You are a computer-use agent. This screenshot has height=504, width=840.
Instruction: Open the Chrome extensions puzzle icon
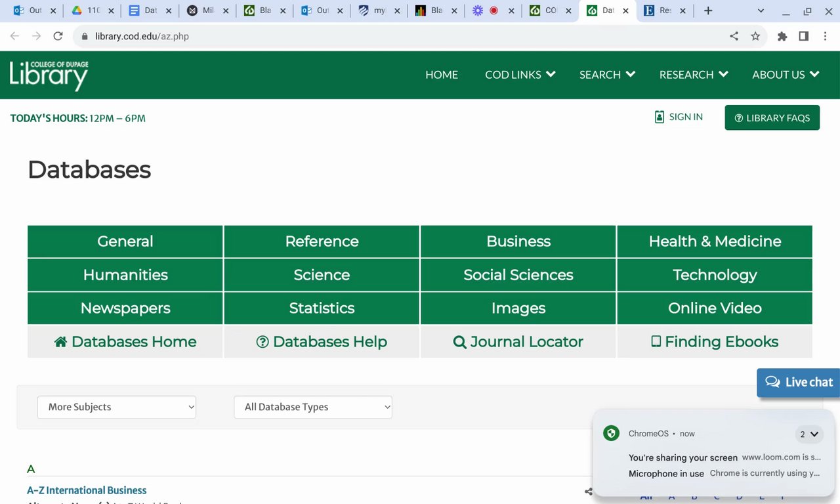(x=782, y=36)
